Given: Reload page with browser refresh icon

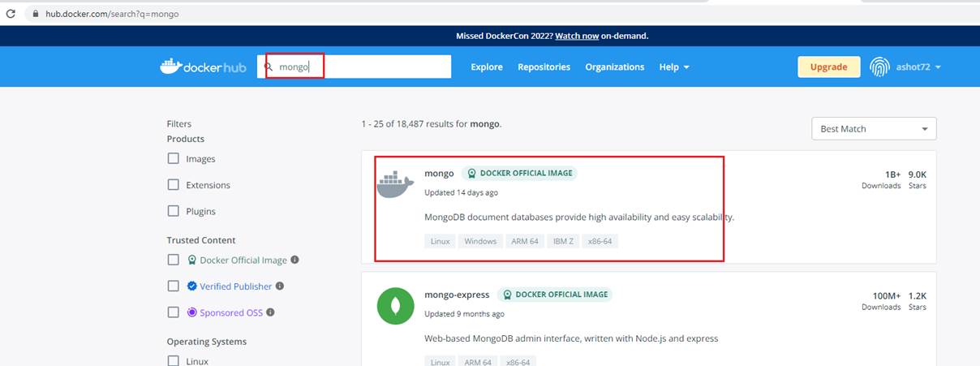Looking at the screenshot, I should pos(11,14).
